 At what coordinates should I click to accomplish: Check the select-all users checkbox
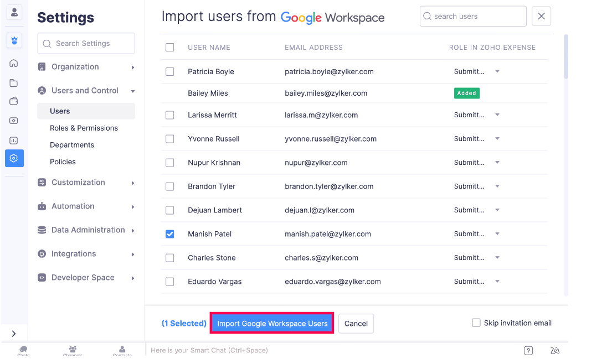[170, 47]
